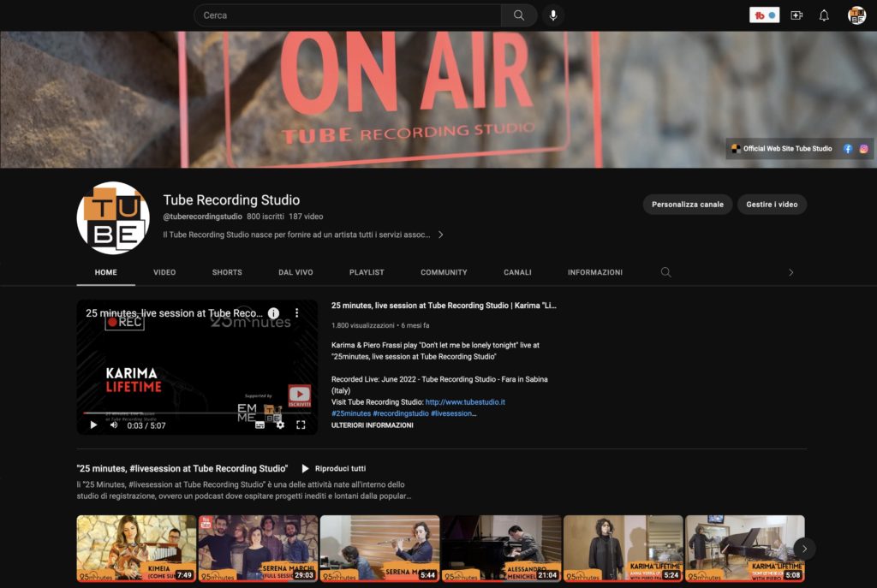The width and height of the screenshot is (877, 588).
Task: Open the featured video title link
Action: [444, 306]
